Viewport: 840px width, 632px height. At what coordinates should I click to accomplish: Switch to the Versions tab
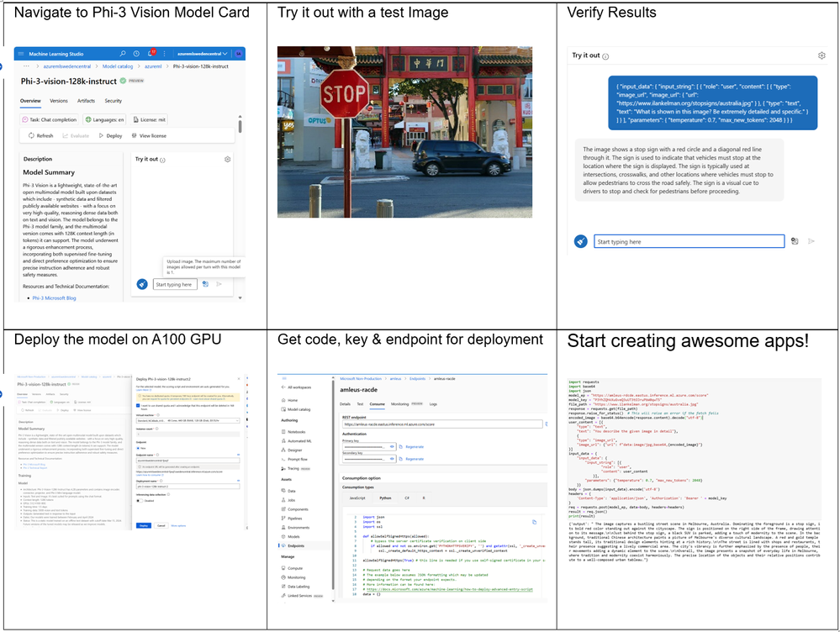point(59,101)
